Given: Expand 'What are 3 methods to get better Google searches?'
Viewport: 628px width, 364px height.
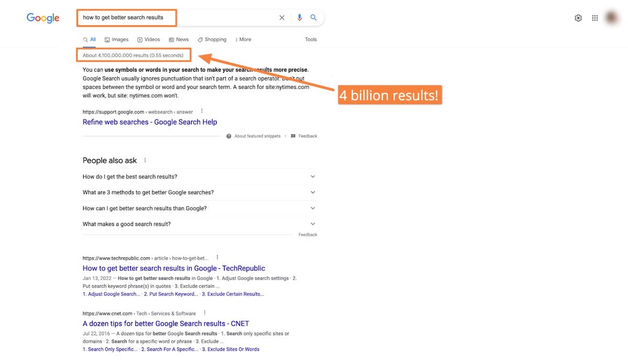Looking at the screenshot, I should 199,192.
